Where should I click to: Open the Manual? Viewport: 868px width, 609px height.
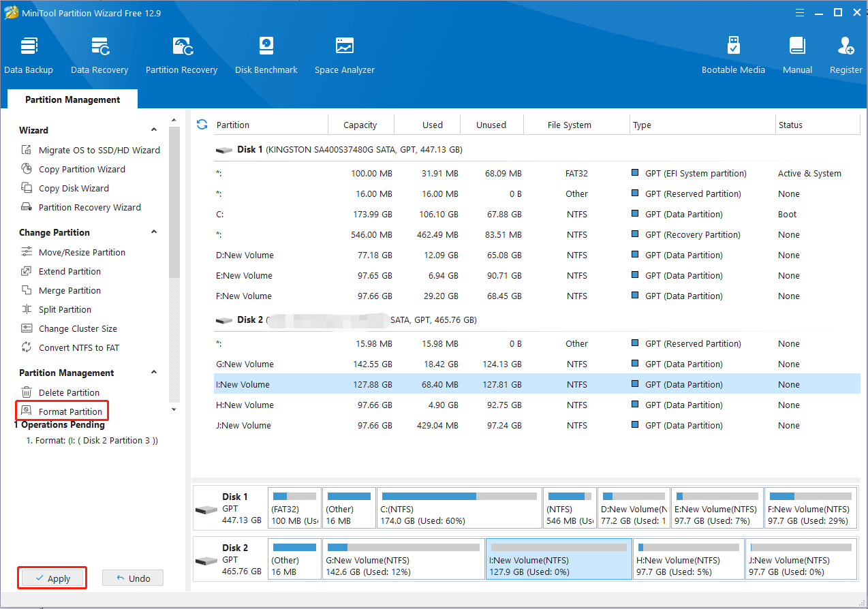click(797, 56)
